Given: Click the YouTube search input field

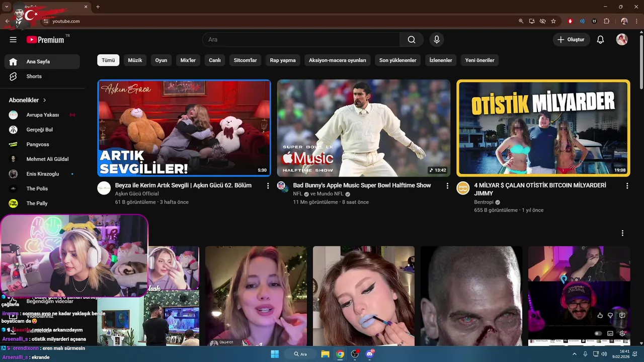Looking at the screenshot, I should (301, 40).
